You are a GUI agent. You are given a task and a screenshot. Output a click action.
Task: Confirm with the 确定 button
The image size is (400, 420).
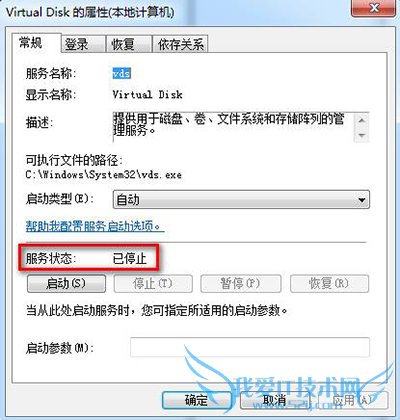pyautogui.click(x=196, y=400)
